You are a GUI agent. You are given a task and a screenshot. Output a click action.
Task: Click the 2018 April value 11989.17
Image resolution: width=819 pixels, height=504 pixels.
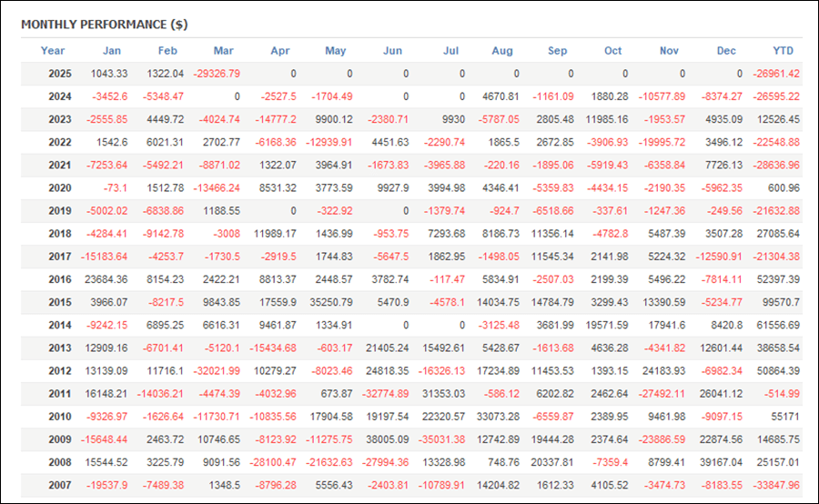tap(275, 234)
